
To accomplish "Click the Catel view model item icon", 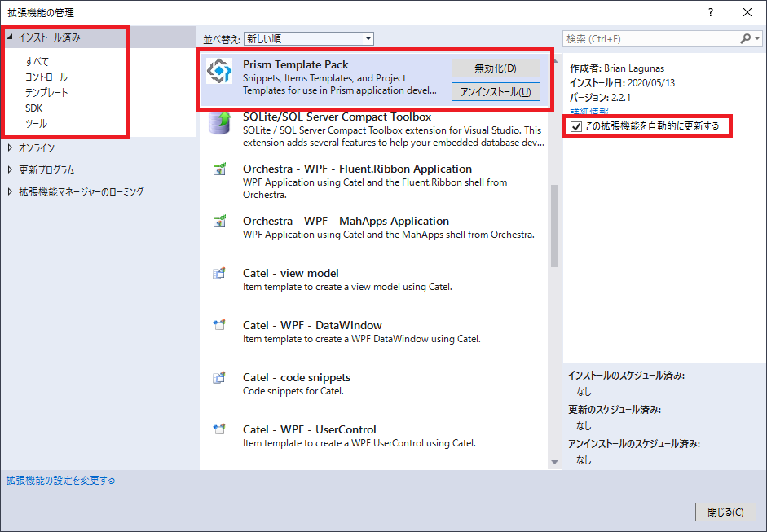I will point(218,274).
